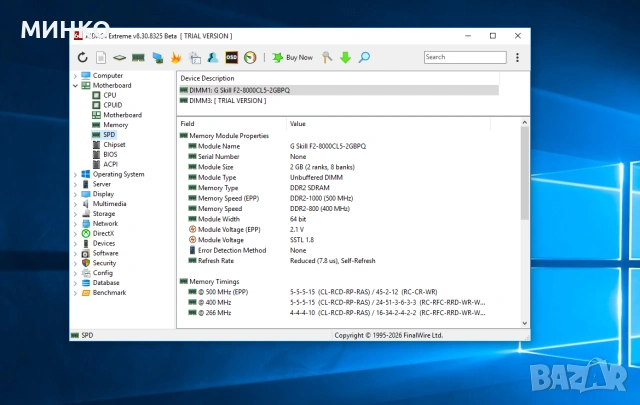Open the three-dot options menu

(x=517, y=58)
